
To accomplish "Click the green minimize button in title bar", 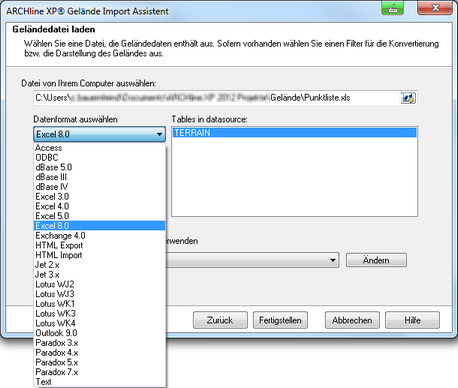I will click(x=393, y=8).
